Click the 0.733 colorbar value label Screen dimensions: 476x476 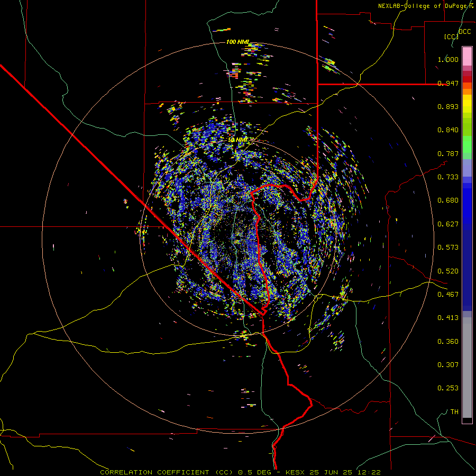click(x=448, y=177)
